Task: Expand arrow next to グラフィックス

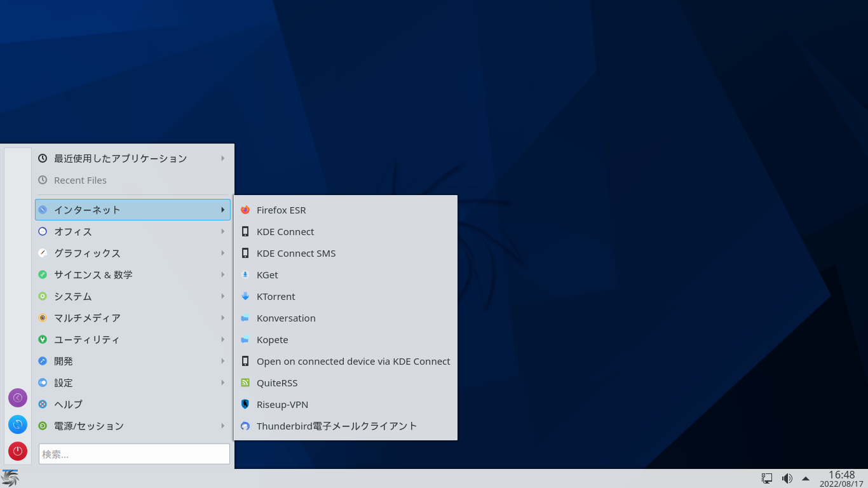Action: point(222,254)
